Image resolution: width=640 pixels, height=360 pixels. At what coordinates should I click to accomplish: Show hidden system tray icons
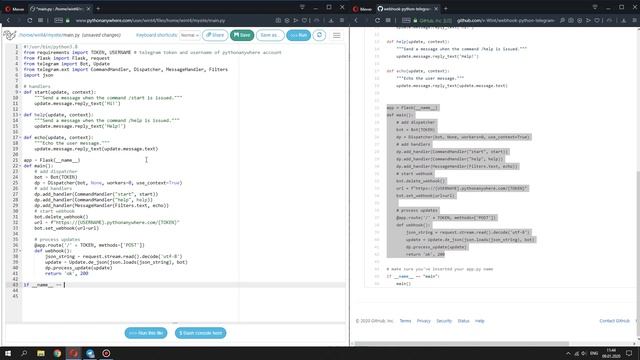click(568, 353)
